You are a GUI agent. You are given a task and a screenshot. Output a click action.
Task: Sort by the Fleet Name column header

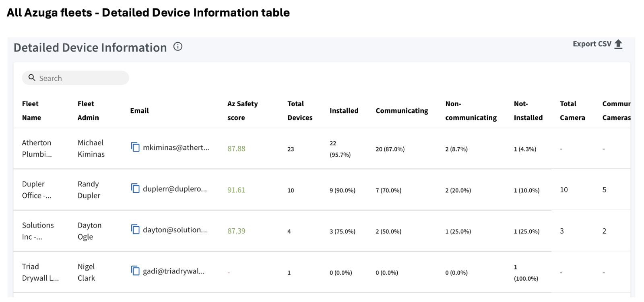31,111
